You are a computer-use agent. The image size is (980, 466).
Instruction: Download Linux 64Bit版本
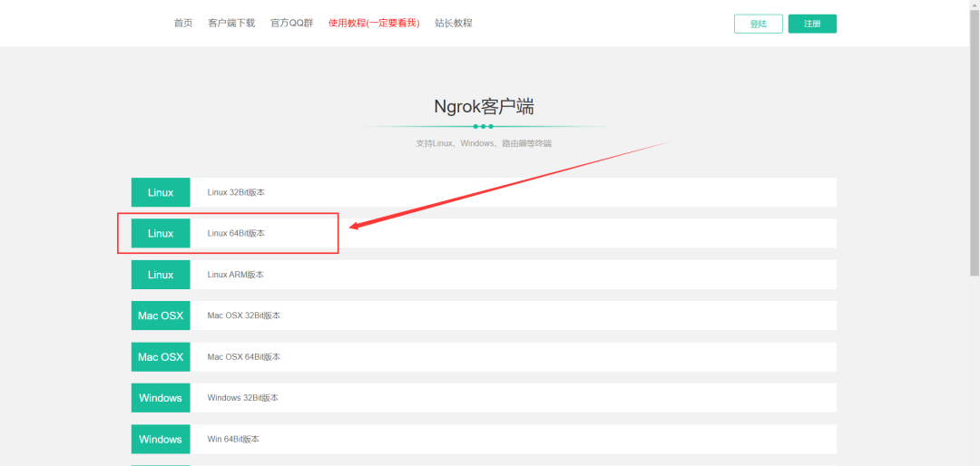pos(236,234)
